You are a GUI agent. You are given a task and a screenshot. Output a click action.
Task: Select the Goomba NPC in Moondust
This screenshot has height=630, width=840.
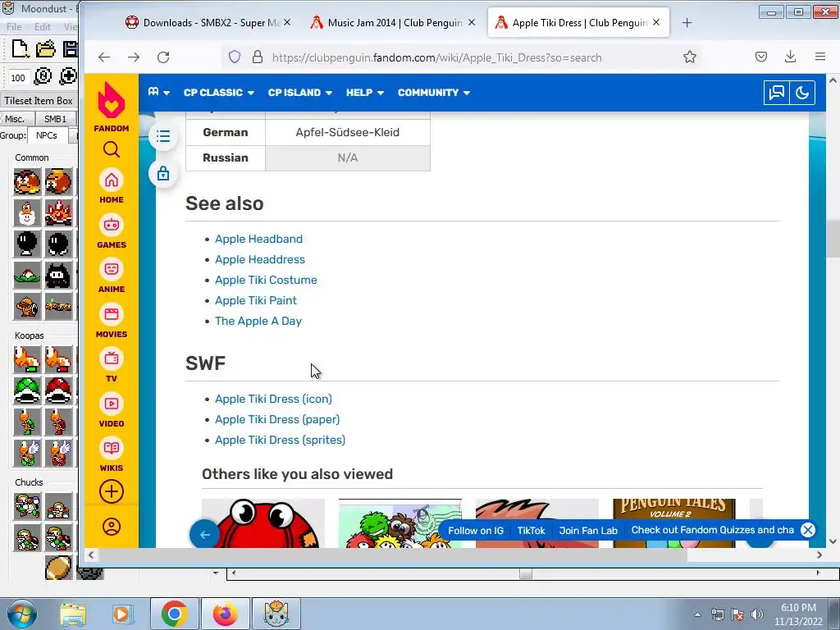click(x=27, y=183)
